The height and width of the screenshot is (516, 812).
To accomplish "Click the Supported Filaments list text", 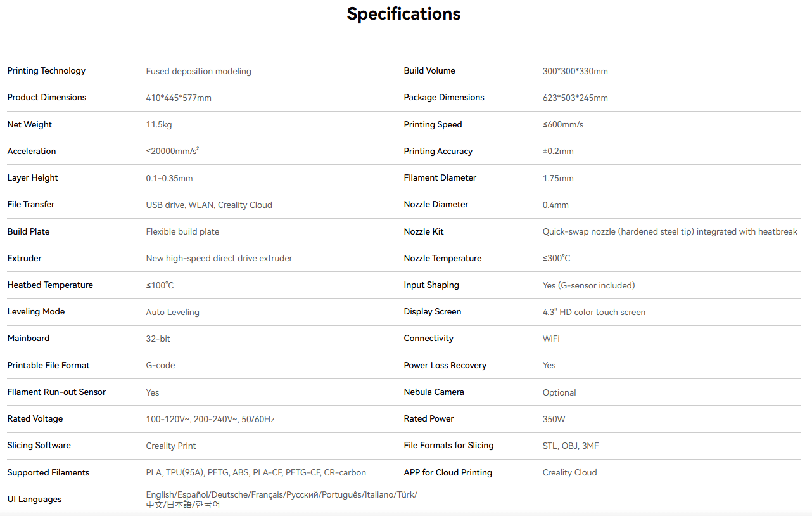I will pyautogui.click(x=256, y=473).
